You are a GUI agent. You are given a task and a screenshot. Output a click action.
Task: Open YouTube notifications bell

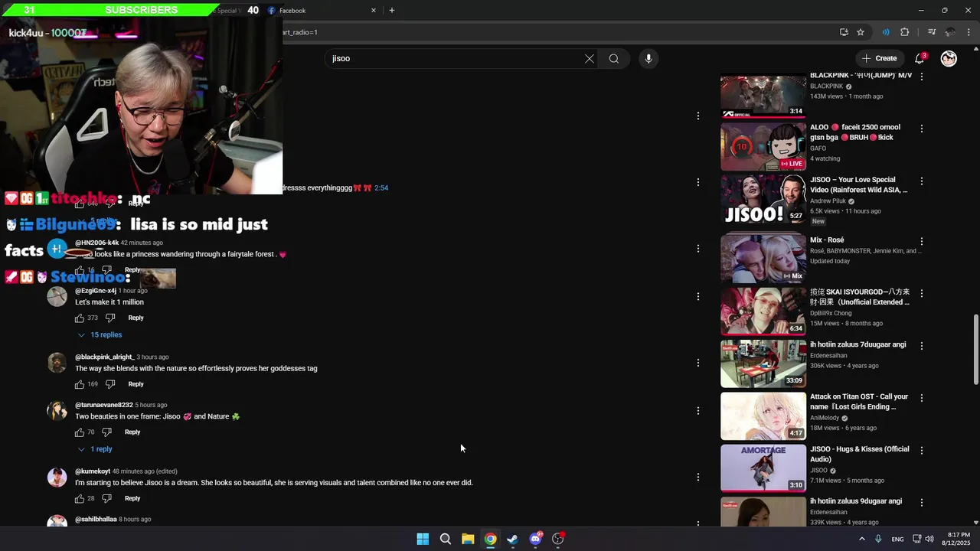920,58
